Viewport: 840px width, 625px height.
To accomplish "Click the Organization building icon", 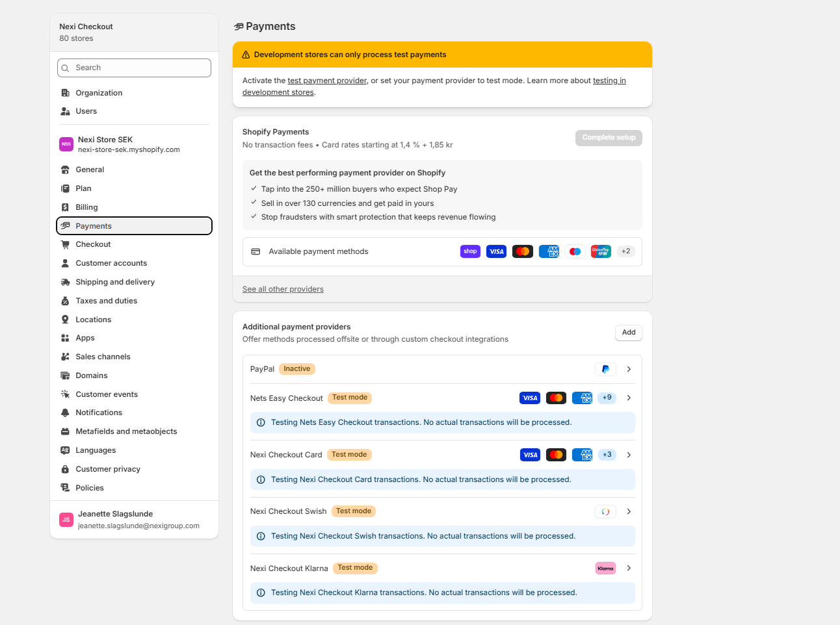I will tap(65, 93).
